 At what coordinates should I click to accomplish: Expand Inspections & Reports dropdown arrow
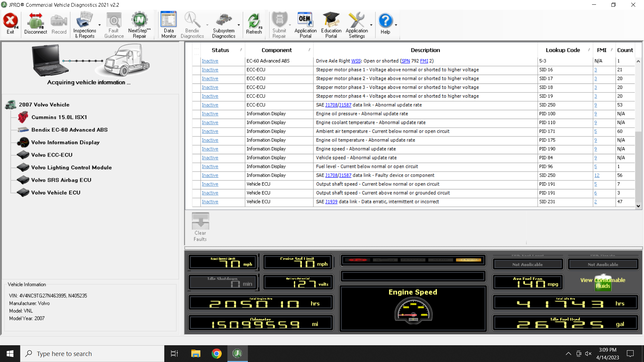[x=100, y=25]
